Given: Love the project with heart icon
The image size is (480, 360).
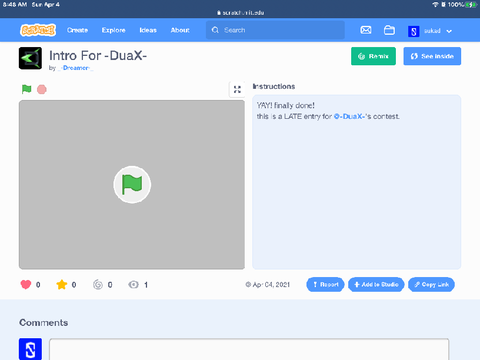Looking at the screenshot, I should 26,285.
